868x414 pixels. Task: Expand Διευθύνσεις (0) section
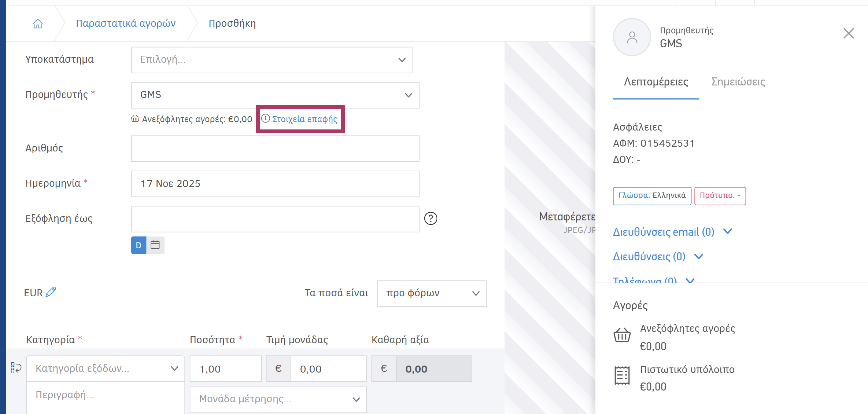click(658, 256)
